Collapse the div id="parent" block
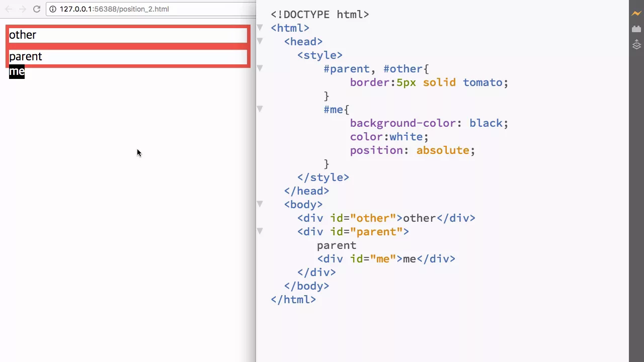The width and height of the screenshot is (644, 362). point(260,231)
